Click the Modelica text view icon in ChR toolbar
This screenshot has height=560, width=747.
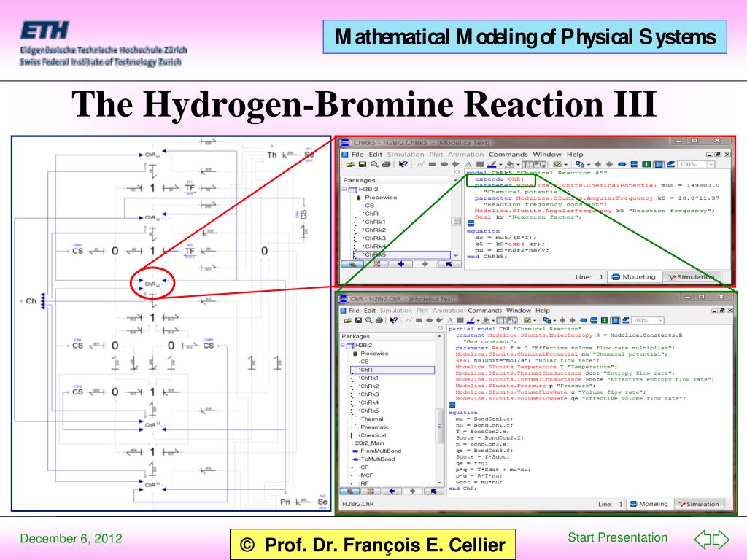coord(615,321)
